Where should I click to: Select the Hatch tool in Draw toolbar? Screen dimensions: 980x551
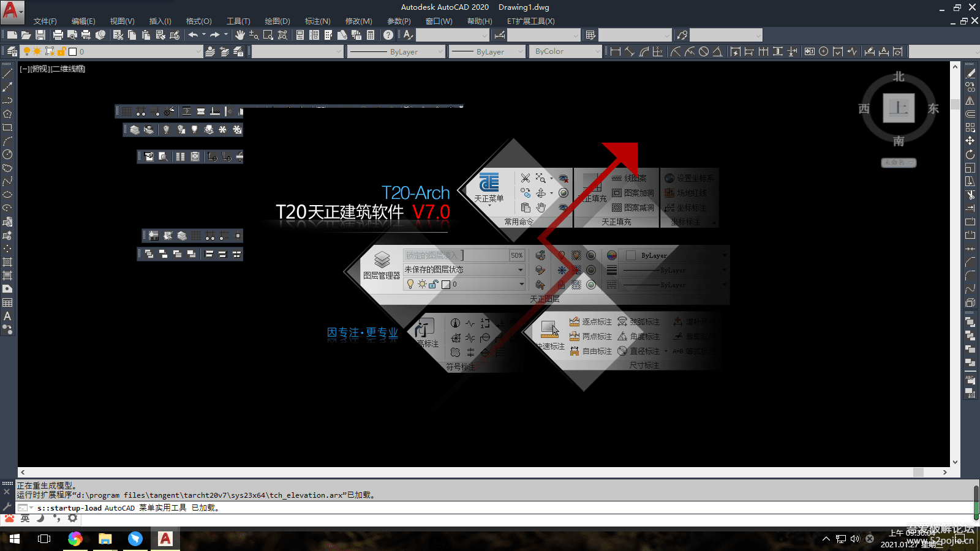click(x=7, y=262)
